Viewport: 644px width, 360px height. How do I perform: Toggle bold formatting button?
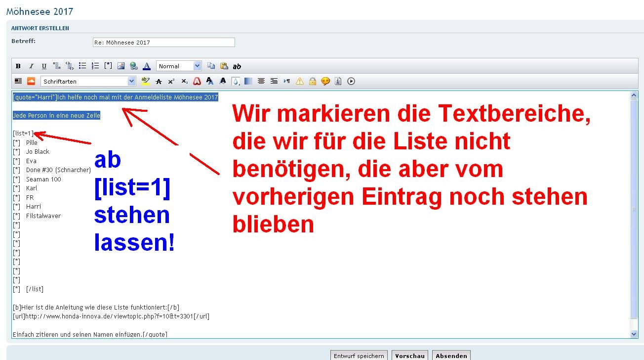[x=18, y=66]
